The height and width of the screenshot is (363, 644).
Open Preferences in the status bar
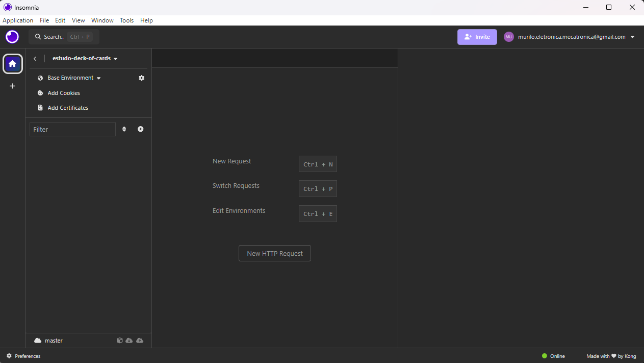click(23, 356)
